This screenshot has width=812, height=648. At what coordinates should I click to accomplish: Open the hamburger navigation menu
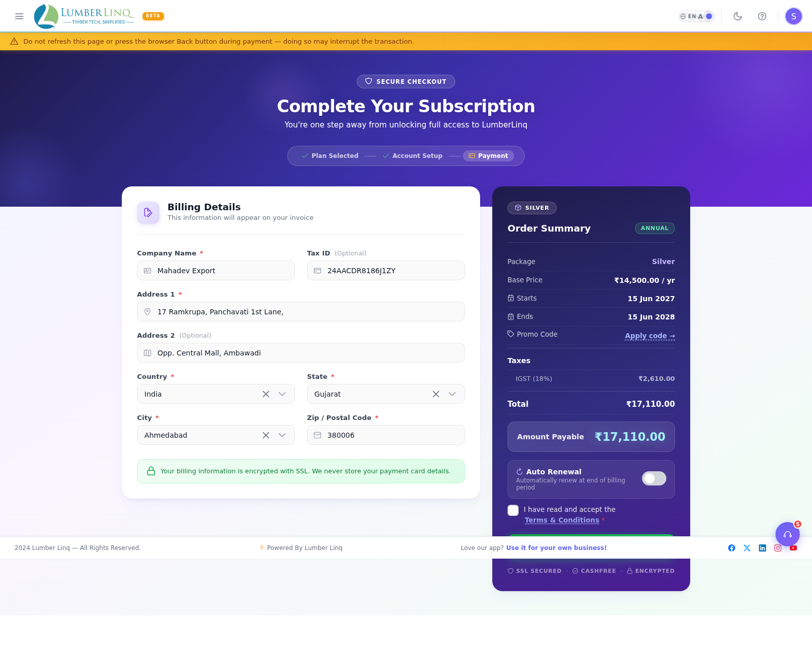pyautogui.click(x=19, y=16)
